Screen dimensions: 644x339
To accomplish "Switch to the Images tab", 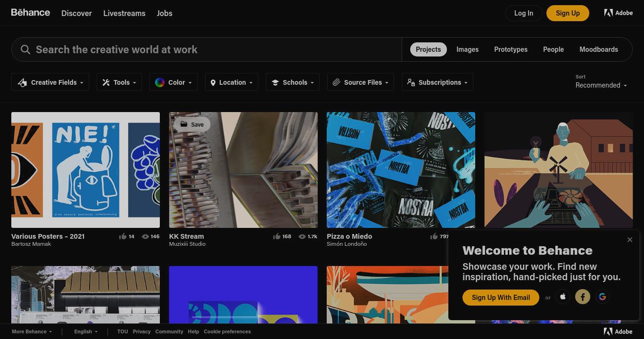I will pyautogui.click(x=467, y=49).
